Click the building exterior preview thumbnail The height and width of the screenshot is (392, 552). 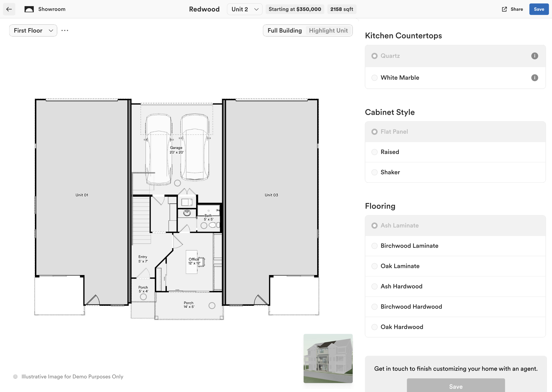(x=328, y=359)
